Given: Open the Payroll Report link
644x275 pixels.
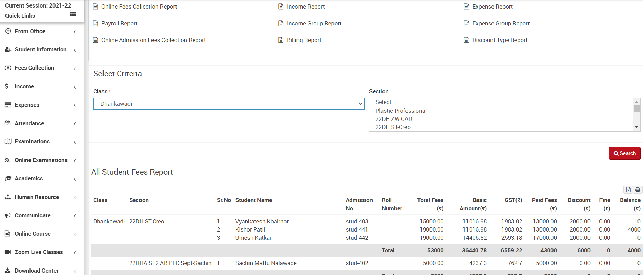Looking at the screenshot, I should point(119,23).
